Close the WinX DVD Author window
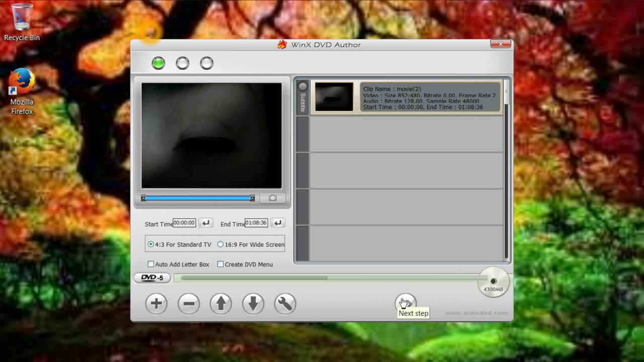 click(x=501, y=44)
